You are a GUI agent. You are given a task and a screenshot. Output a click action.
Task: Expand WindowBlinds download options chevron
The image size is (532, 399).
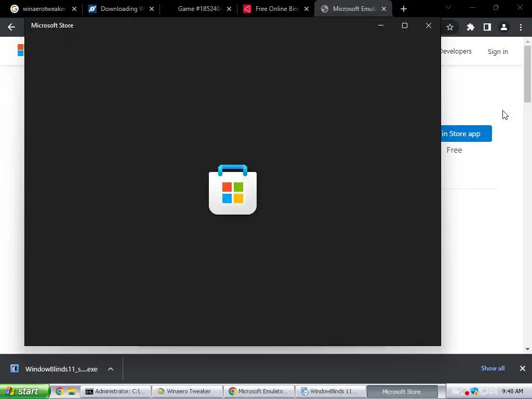[x=111, y=369]
